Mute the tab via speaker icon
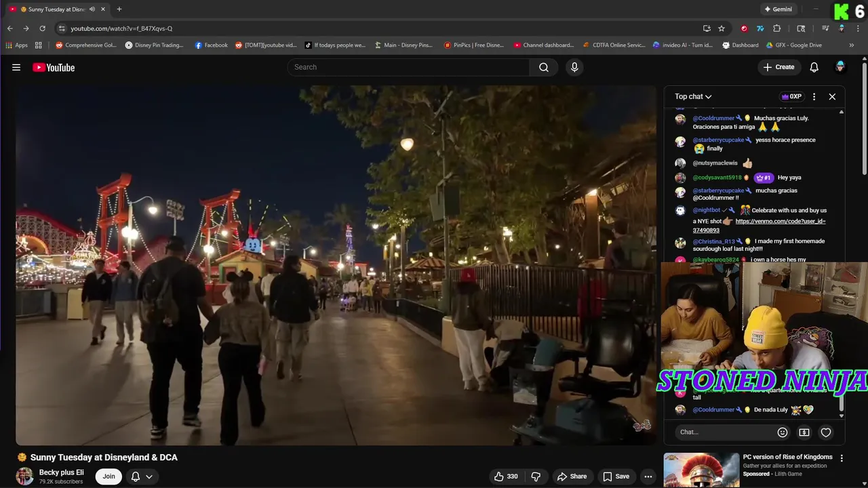Image resolution: width=868 pixels, height=488 pixels. [x=92, y=9]
